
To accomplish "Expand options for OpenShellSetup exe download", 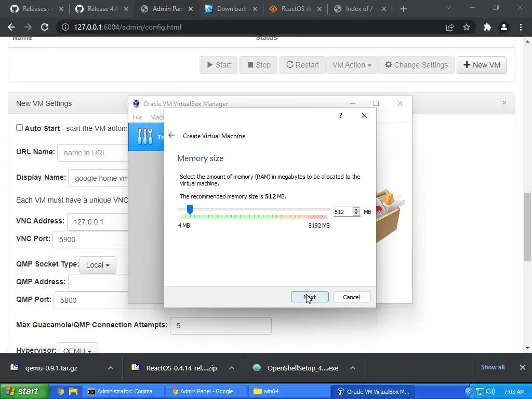I will pos(353,368).
